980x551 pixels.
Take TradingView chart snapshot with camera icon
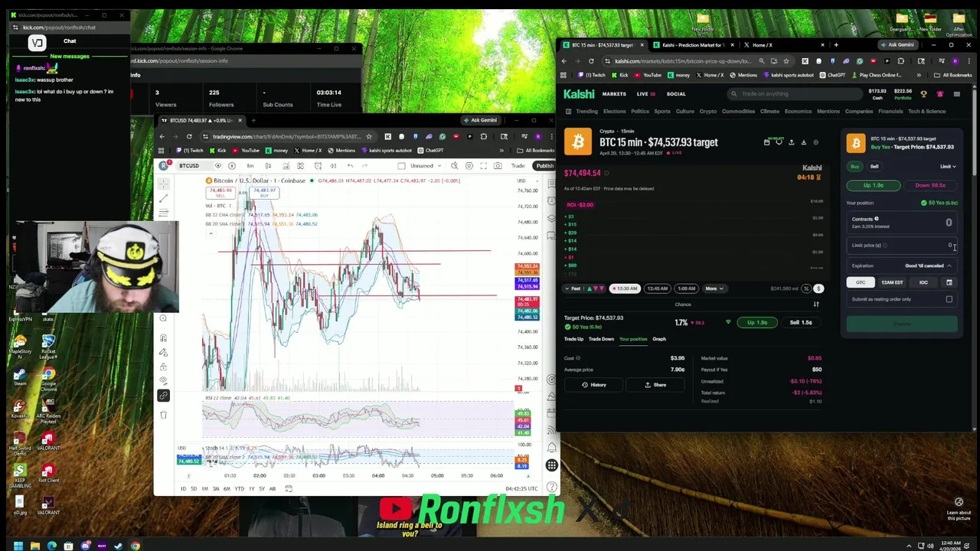(498, 166)
